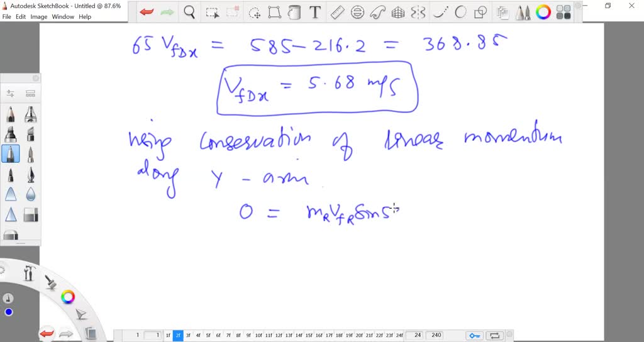Open the Color Wheel in top toolbar
Screen dimensions: 644x342
(x=543, y=13)
